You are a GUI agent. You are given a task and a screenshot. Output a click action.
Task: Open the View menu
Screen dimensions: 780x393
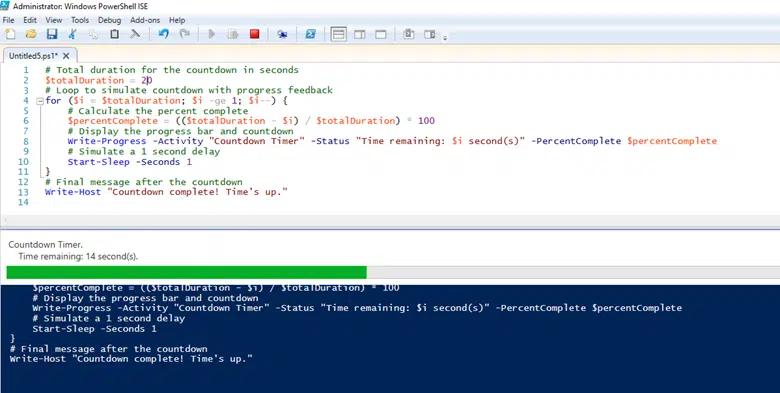[54, 20]
